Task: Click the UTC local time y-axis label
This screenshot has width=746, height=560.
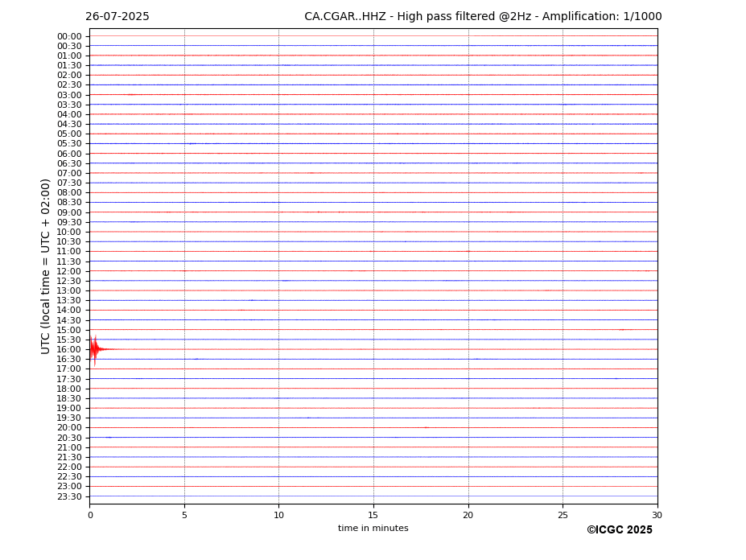Action: click(45, 266)
